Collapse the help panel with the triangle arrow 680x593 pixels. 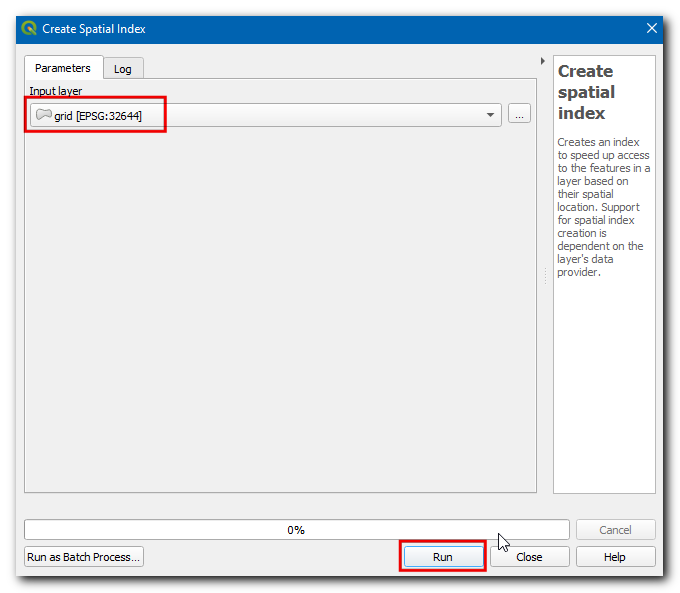pyautogui.click(x=542, y=61)
